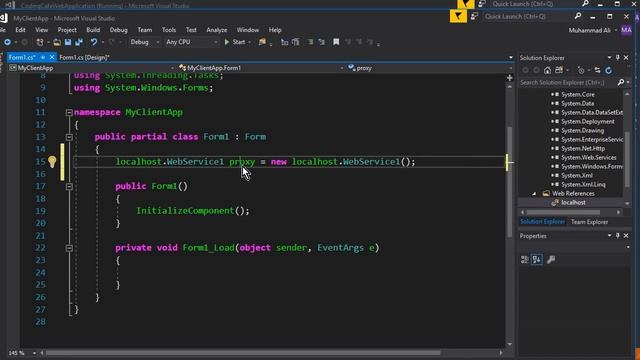Collapse the Web References tree node
The height and width of the screenshot is (360, 640).
pos(534,194)
